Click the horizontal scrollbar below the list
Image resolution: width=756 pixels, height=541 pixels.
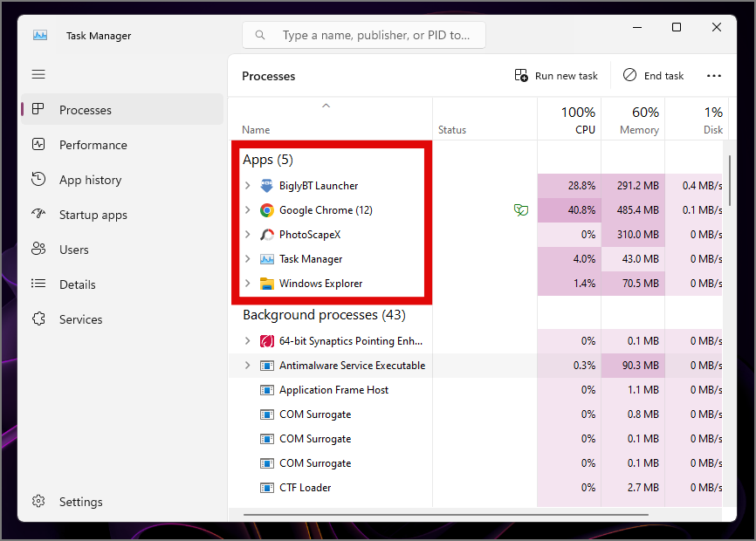(x=446, y=515)
